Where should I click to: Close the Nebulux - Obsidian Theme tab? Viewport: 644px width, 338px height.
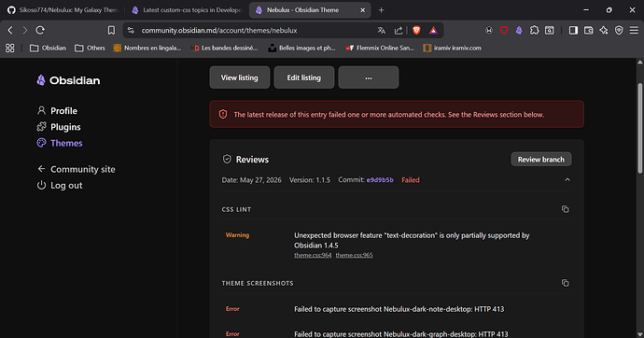pos(363,10)
